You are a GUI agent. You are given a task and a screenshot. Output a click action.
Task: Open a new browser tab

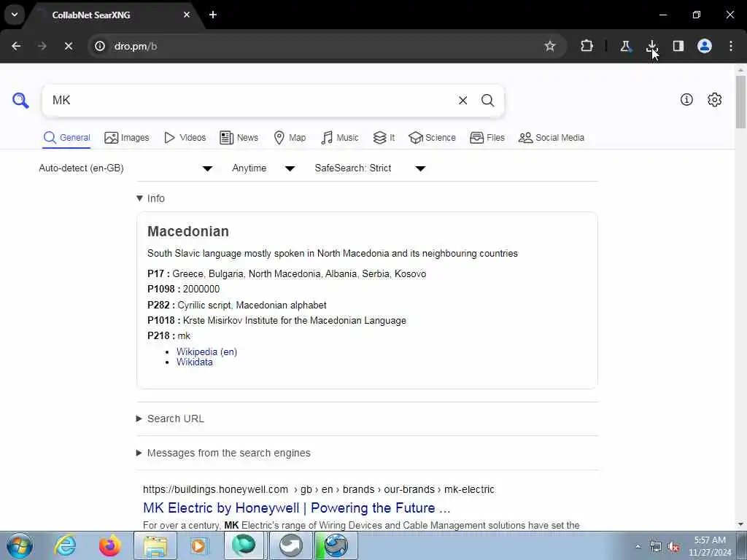[x=213, y=15]
